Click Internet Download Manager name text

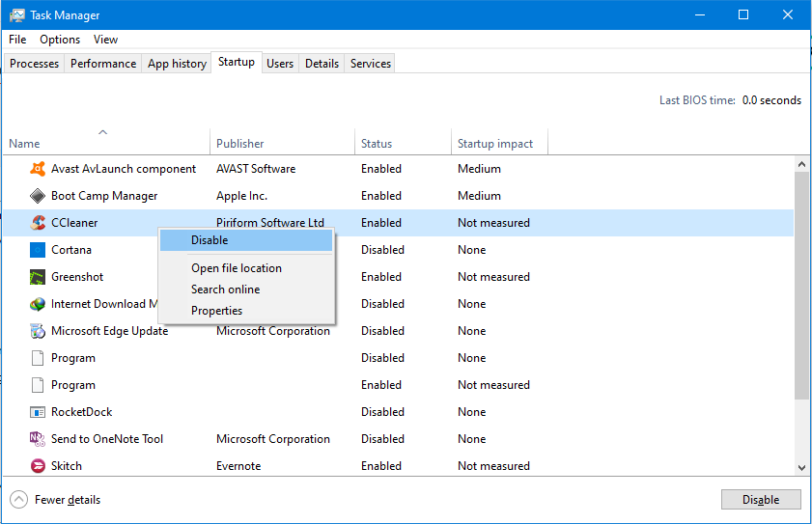click(104, 304)
